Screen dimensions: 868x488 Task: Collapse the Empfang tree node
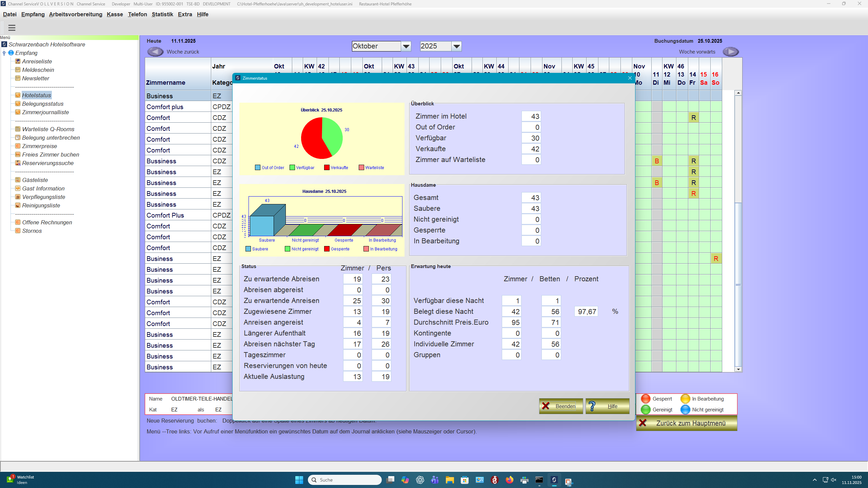tap(4, 53)
